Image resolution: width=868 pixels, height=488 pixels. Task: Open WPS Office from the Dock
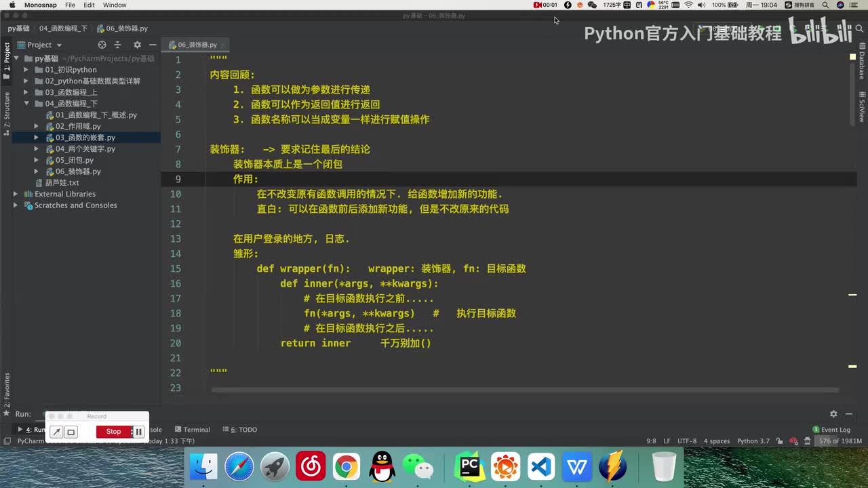[x=577, y=467]
